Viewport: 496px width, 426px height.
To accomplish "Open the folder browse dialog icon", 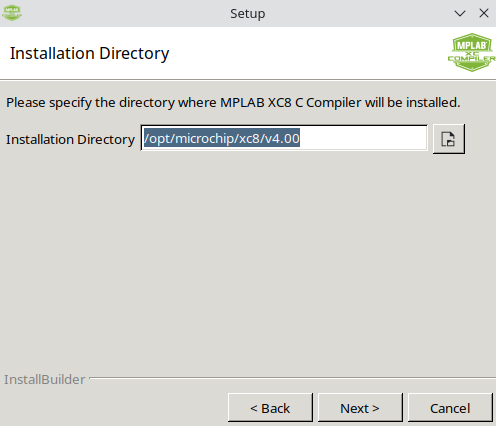I will pyautogui.click(x=449, y=139).
